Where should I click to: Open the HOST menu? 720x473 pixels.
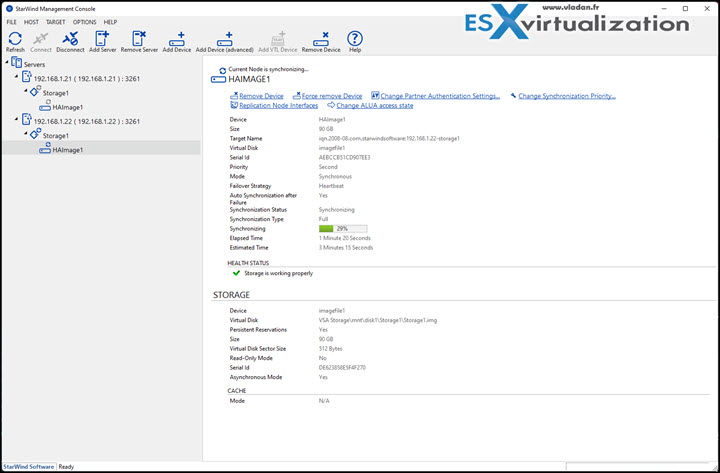point(31,22)
